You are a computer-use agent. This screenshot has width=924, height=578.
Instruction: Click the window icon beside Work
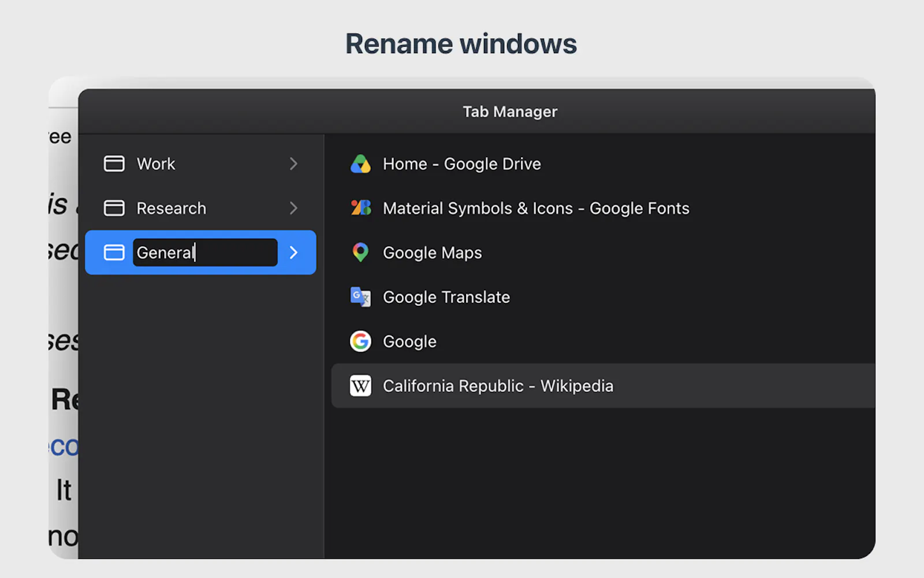114,164
